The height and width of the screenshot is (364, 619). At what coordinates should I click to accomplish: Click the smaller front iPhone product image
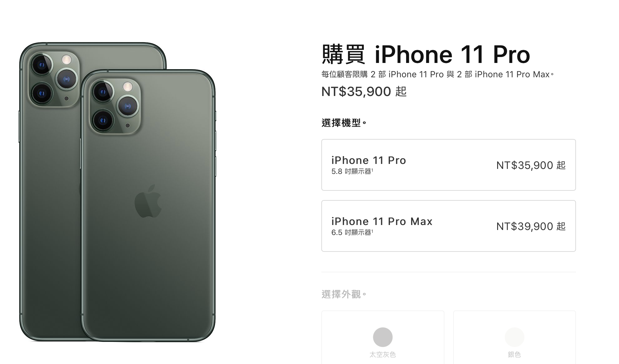point(148,206)
